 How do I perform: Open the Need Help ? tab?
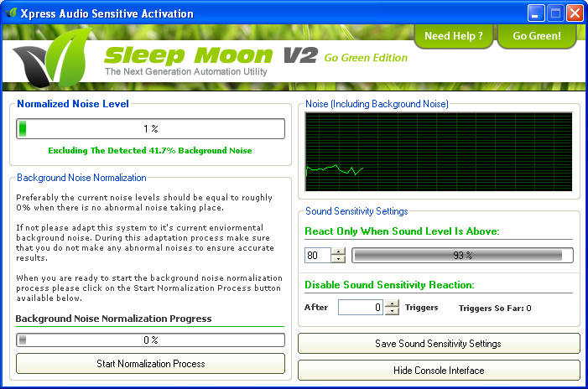(454, 36)
